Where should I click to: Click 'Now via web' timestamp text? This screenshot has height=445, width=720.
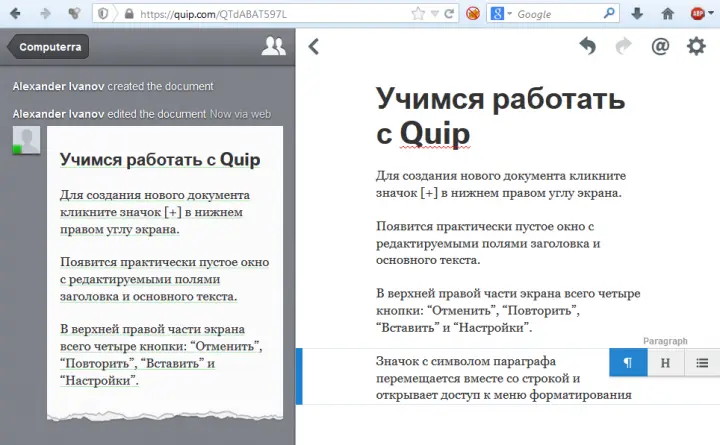[x=240, y=114]
